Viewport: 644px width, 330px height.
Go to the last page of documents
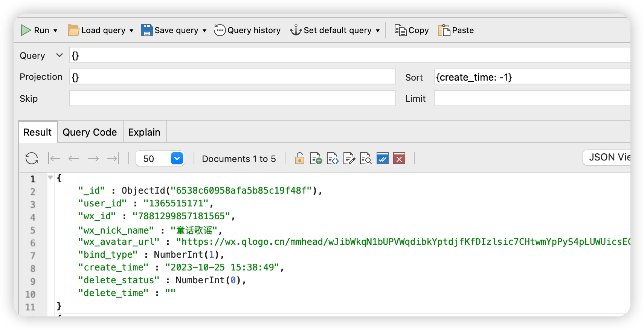pyautogui.click(x=113, y=158)
